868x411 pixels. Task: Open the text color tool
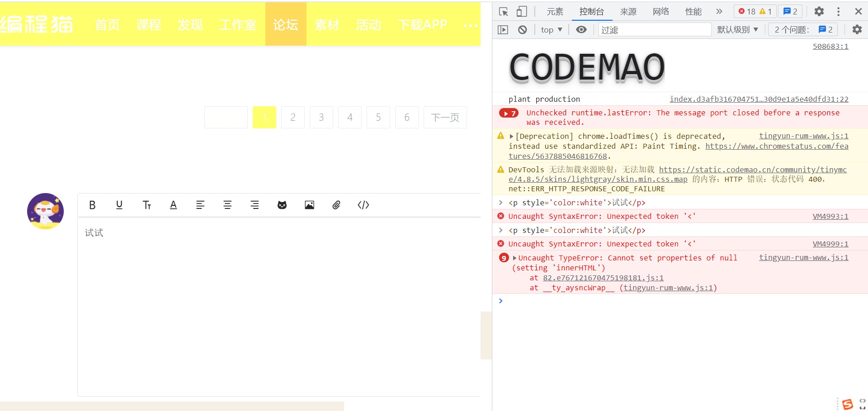[x=173, y=205]
